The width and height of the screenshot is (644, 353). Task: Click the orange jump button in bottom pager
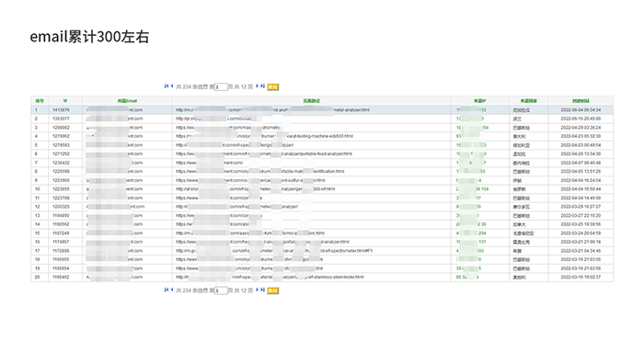[x=272, y=290]
